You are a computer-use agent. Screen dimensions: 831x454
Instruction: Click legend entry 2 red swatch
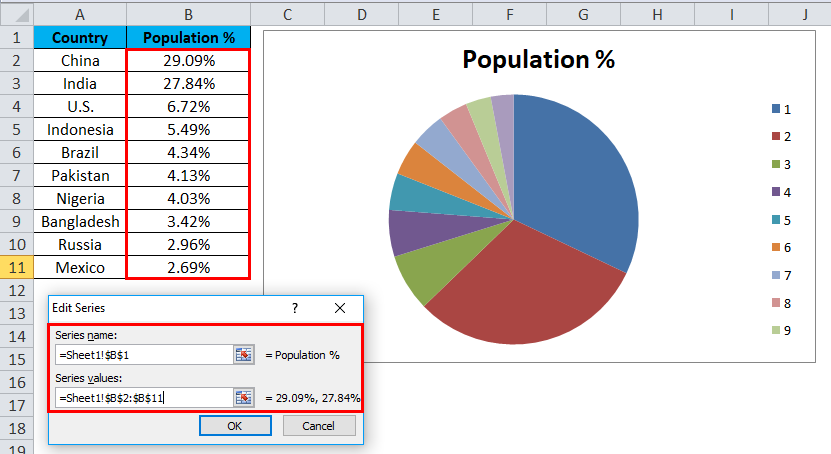point(776,136)
